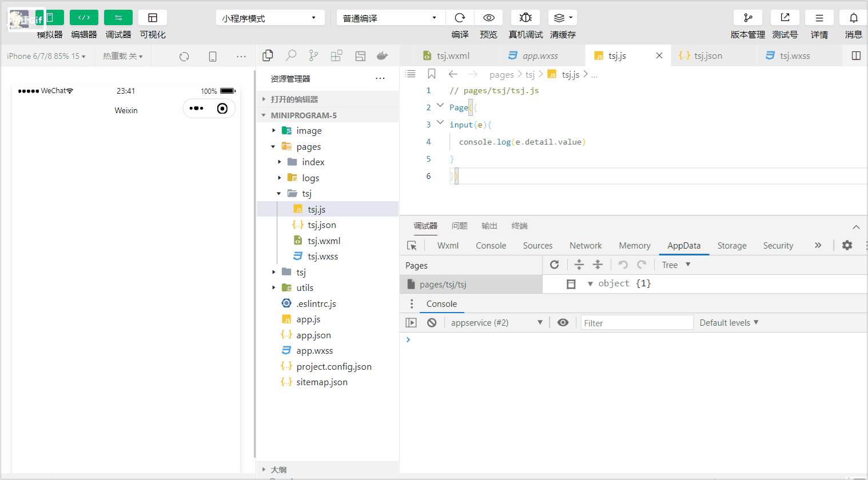The width and height of the screenshot is (868, 480).
Task: Show more devtools tabs with chevrons
Action: point(818,245)
